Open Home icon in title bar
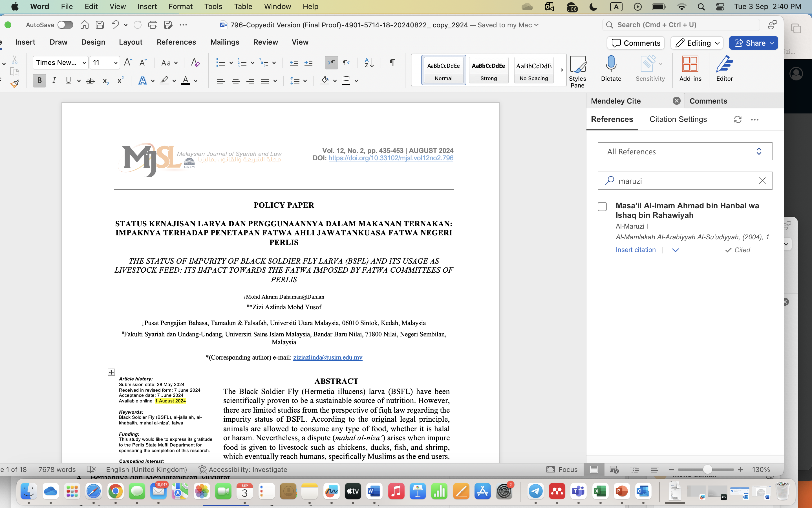Viewport: 812px width, 508px height. (85, 25)
